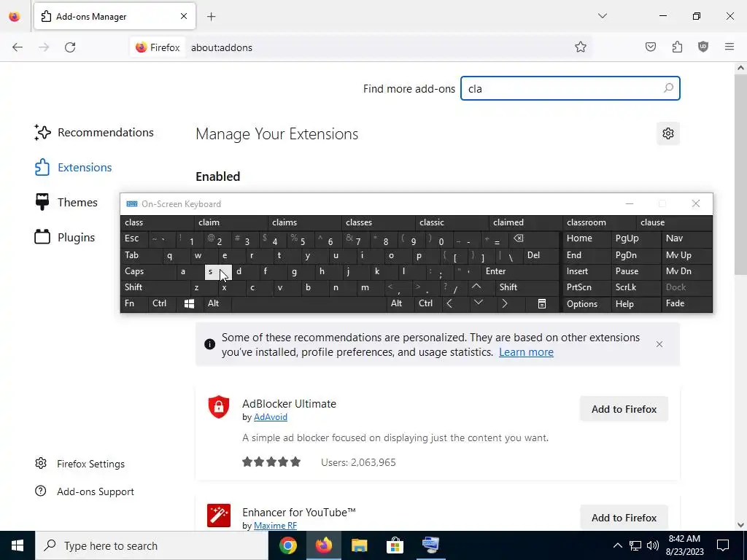Open the Learn more link
Screen dimensions: 747x560
526,352
